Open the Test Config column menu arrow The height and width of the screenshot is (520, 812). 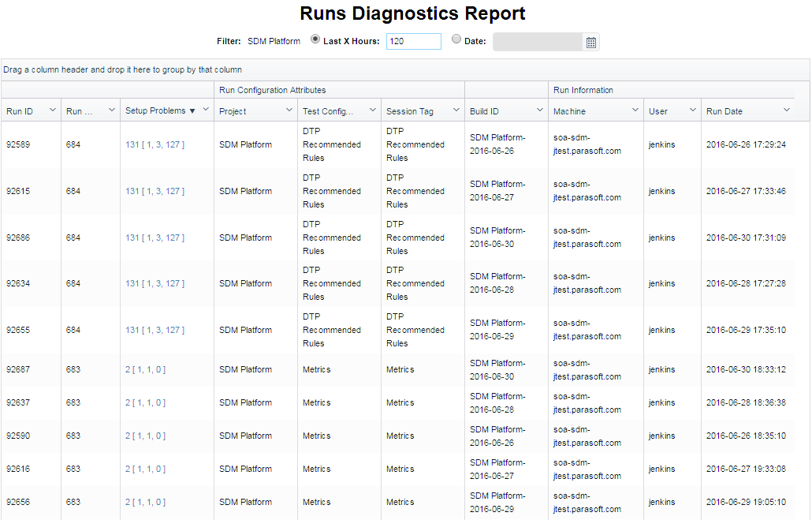[x=372, y=110]
